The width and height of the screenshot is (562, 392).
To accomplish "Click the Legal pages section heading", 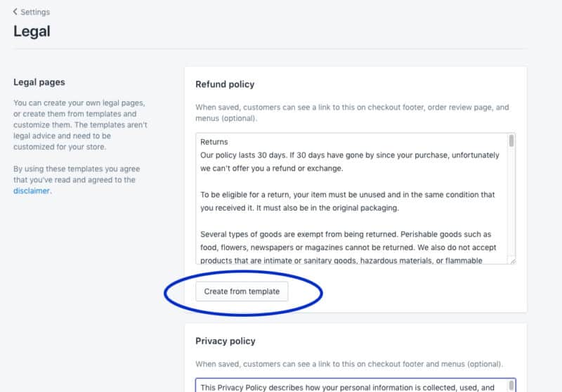I will (39, 82).
